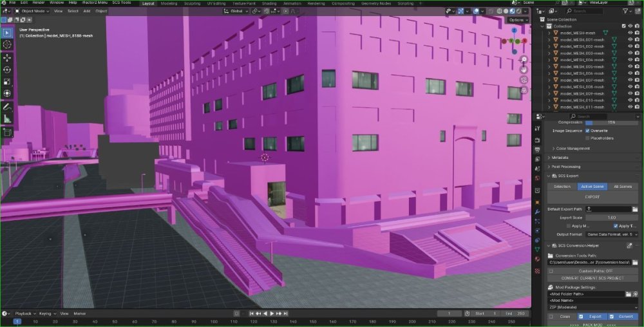The height and width of the screenshot is (327, 644).
Task: Adjust the Compression slider
Action: pos(611,122)
